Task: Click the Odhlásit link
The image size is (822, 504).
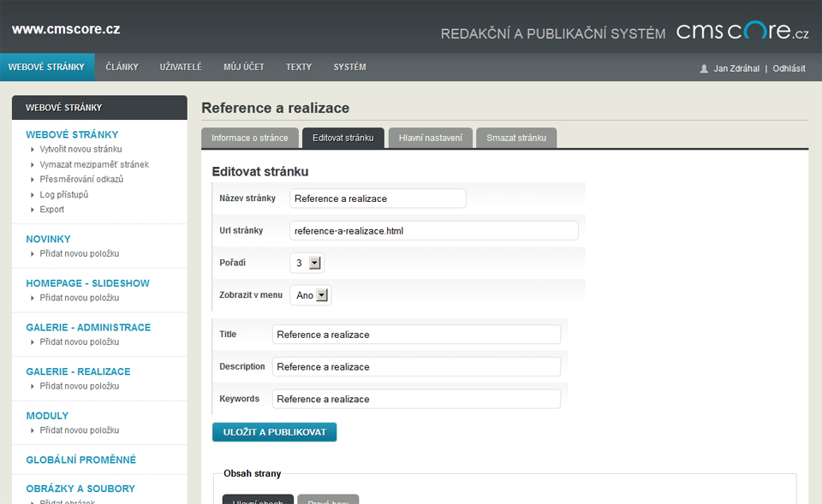Action: pyautogui.click(x=789, y=68)
